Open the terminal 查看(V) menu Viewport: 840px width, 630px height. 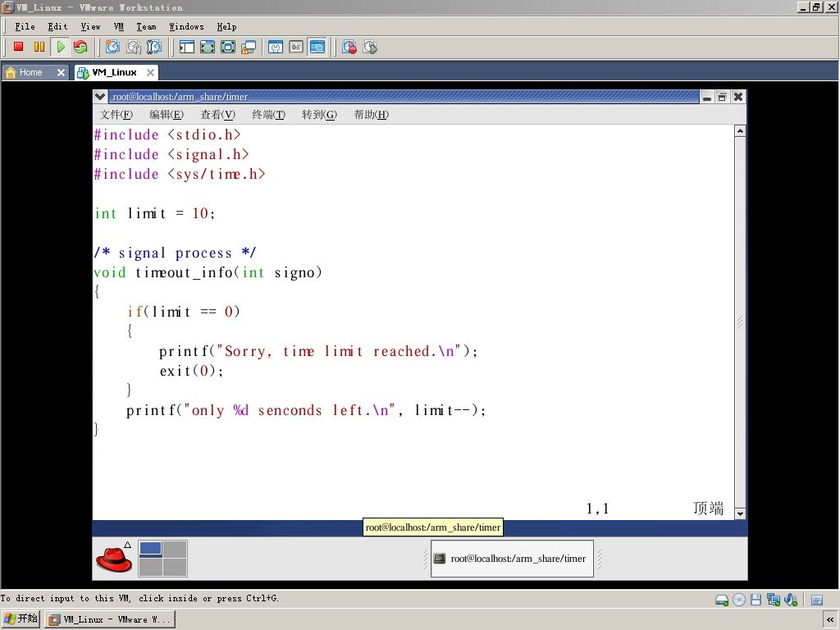[x=218, y=114]
